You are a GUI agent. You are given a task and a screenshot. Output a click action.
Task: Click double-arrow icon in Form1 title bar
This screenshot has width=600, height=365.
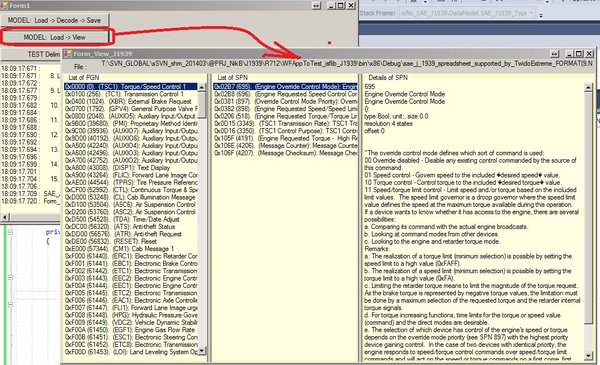coord(316,6)
